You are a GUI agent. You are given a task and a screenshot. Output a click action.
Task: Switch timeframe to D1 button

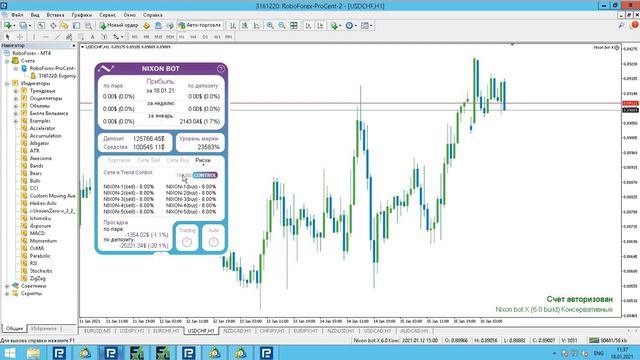[205, 37]
